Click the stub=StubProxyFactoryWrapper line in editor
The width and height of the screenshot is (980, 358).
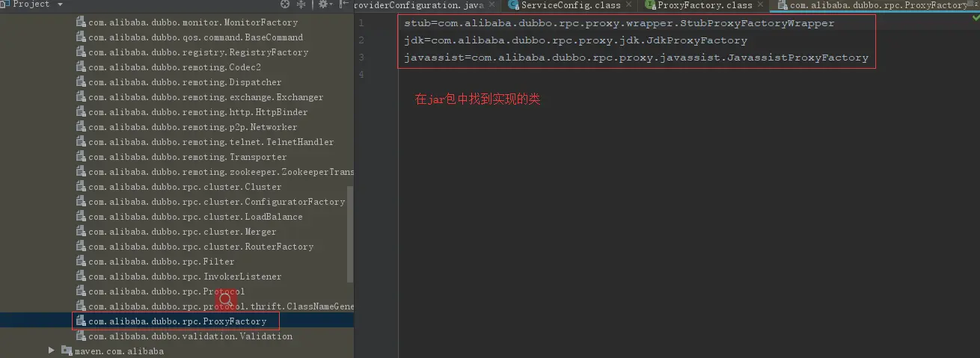tap(619, 23)
